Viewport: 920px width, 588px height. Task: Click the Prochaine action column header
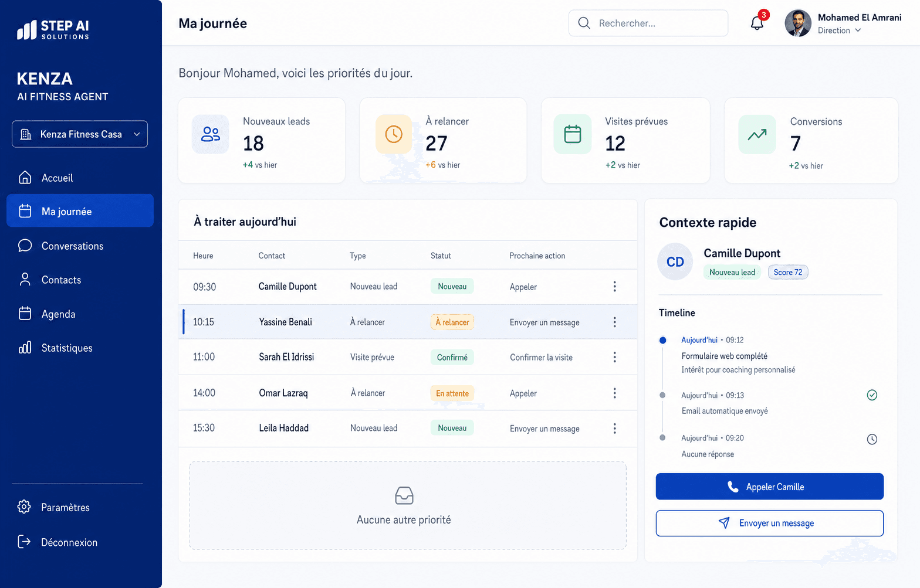pos(537,256)
